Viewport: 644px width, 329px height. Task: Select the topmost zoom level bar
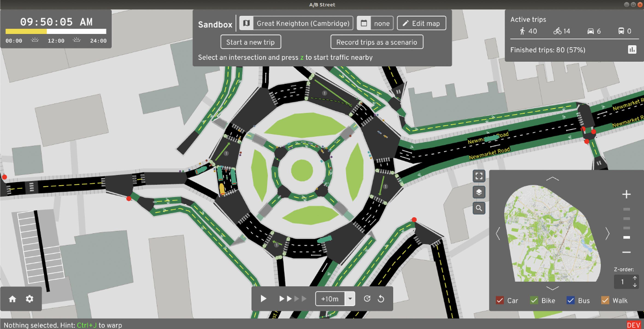tap(626, 209)
